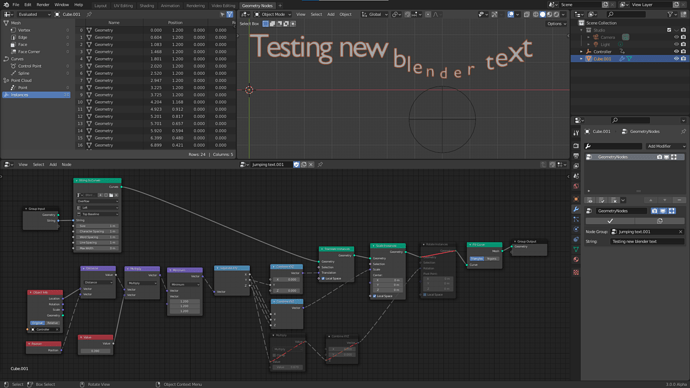The image size is (690, 388).
Task: Select the Vertex domain in spreadsheet
Action: (x=24, y=30)
